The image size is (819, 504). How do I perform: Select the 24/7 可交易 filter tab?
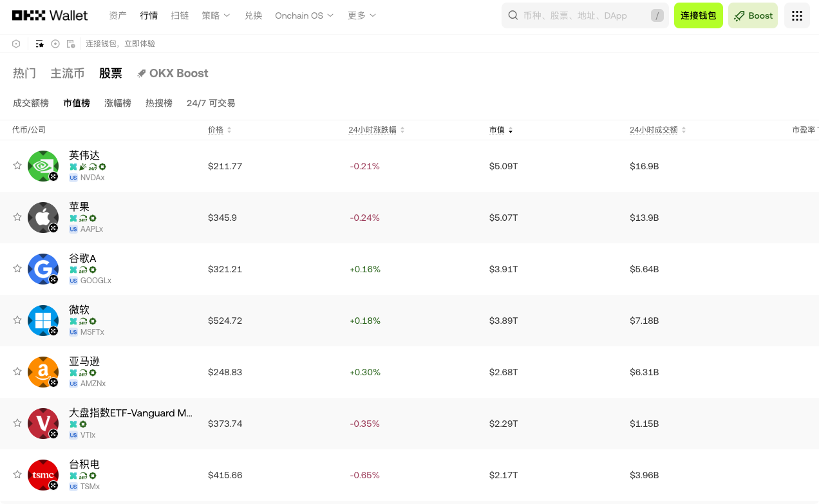(211, 103)
